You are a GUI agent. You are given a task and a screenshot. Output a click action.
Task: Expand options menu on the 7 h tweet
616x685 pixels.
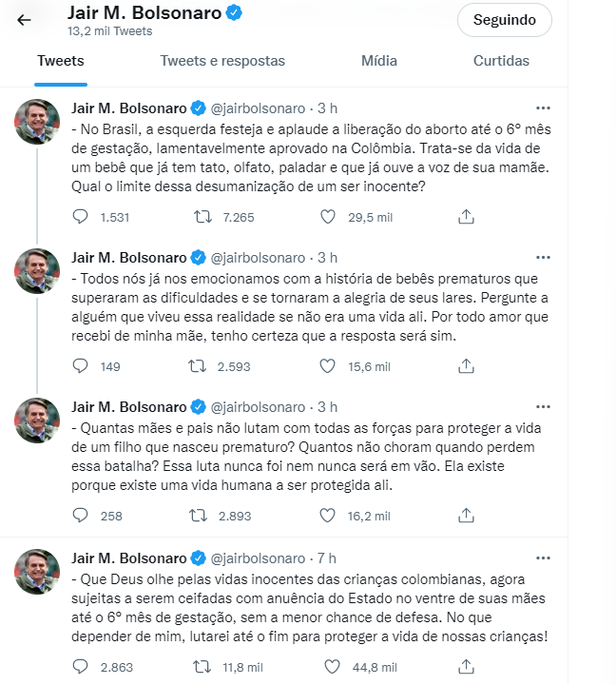click(543, 558)
